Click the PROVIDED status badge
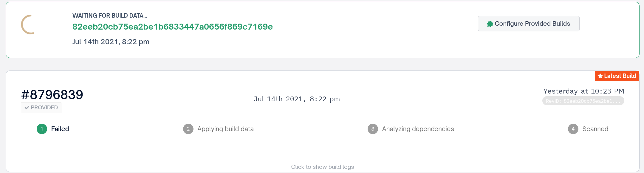The image size is (644, 173). 41,108
